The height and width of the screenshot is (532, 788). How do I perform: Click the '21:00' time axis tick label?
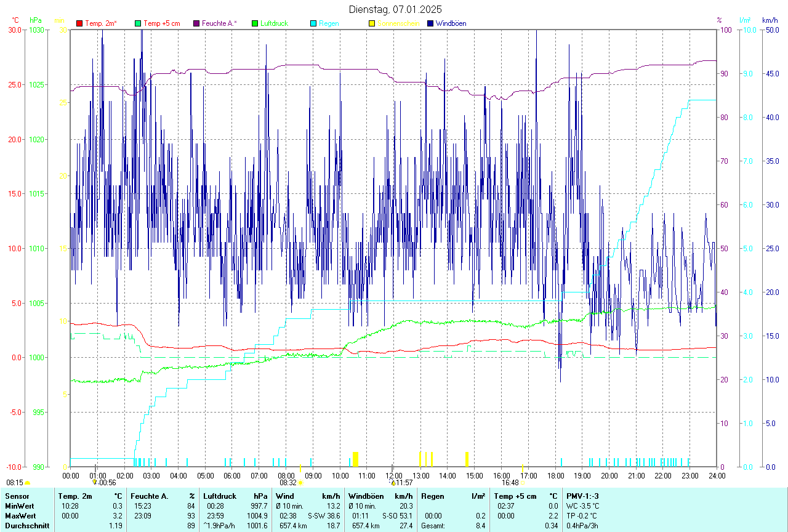(636, 476)
